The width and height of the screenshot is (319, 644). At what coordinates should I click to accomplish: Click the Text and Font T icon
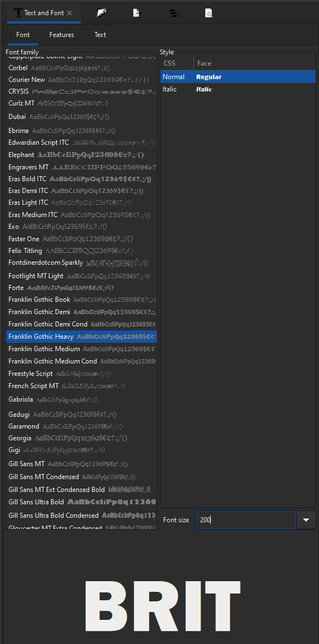point(18,13)
